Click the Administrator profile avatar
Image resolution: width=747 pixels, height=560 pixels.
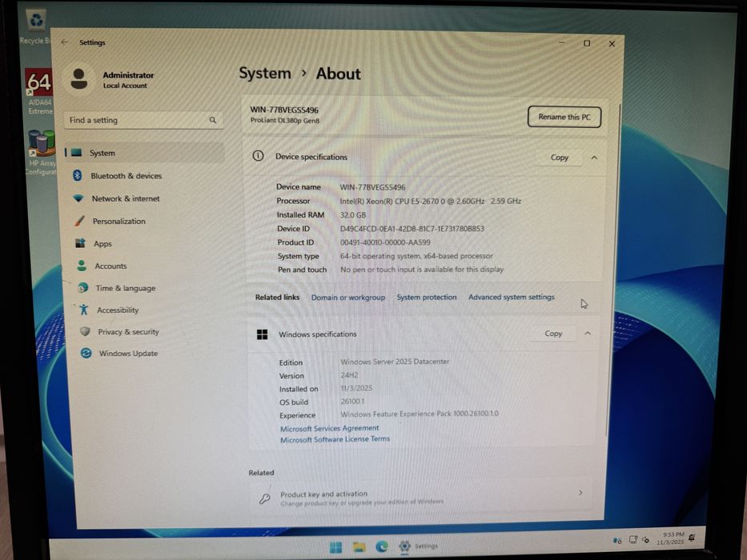point(79,78)
